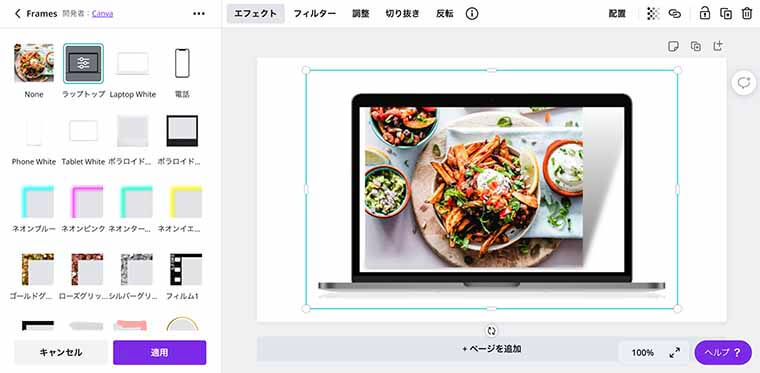Viewport: 760px width, 373px height.
Task: Click the notes icon above the page
Action: coord(673,46)
